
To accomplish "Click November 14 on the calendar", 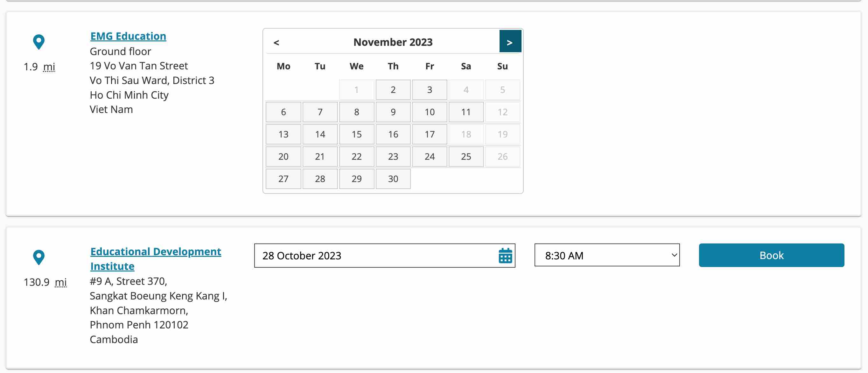I will pyautogui.click(x=319, y=133).
